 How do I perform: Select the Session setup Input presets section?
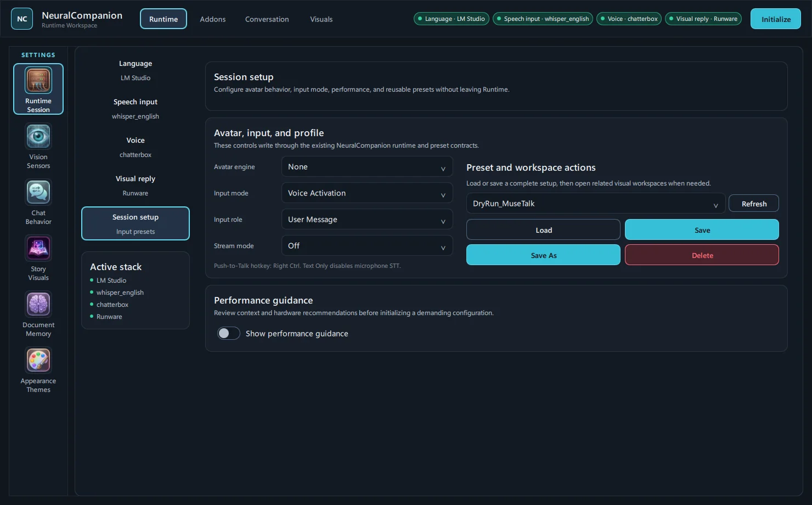136,223
